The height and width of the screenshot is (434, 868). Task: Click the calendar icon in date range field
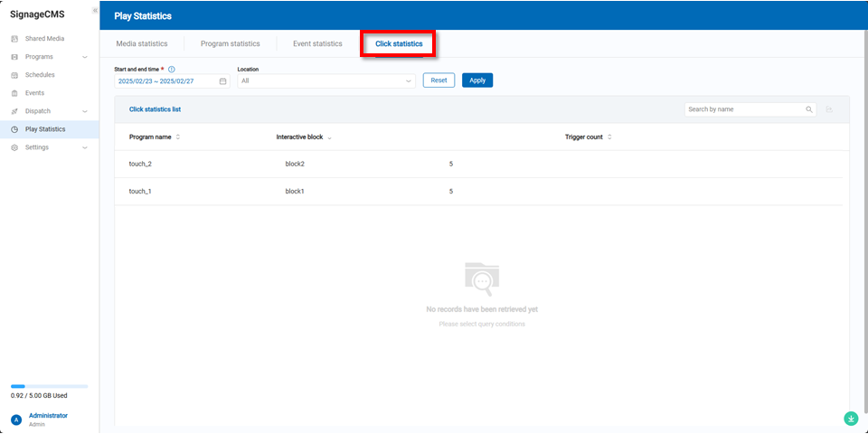click(222, 80)
